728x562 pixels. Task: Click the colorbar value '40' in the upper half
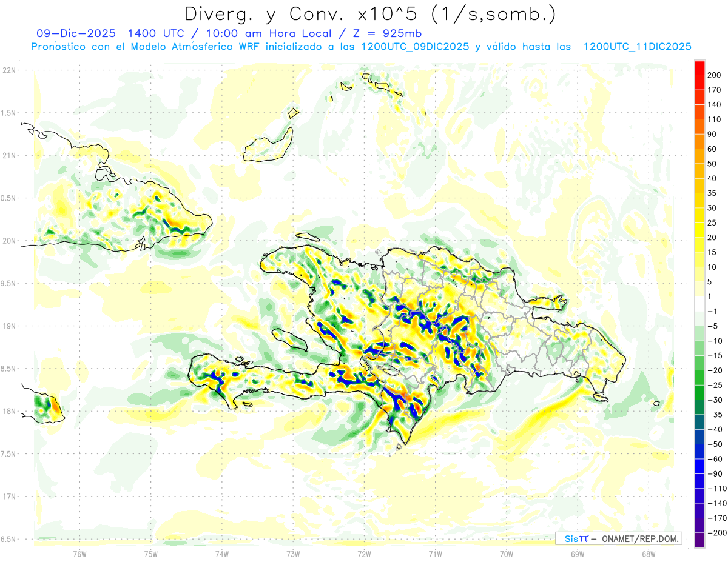click(x=712, y=178)
